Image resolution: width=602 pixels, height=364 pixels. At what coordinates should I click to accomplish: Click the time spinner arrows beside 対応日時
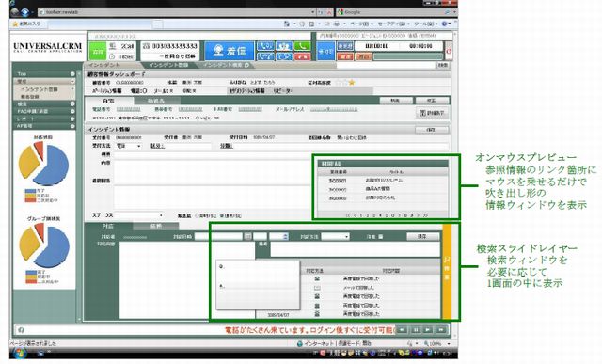coord(285,236)
